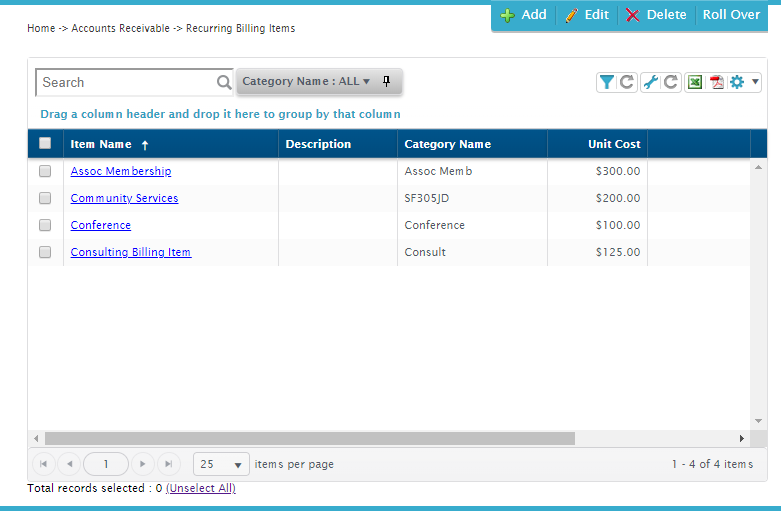Pin the Category Name filter

387,82
